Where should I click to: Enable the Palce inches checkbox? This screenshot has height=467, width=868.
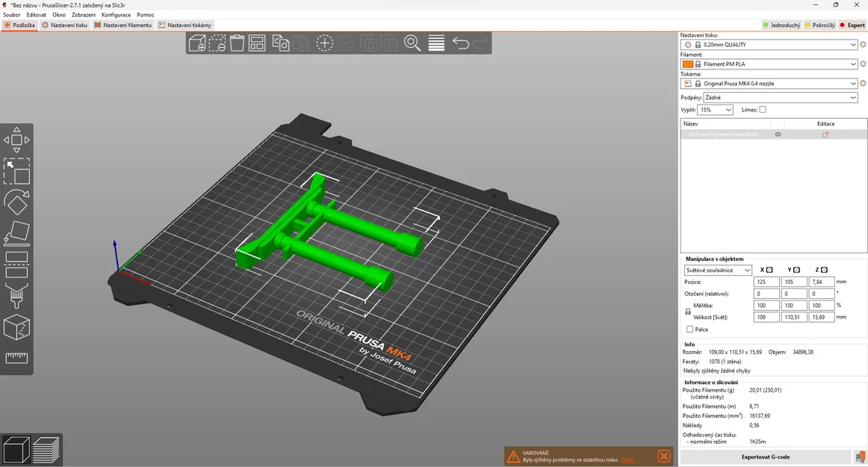[x=689, y=329]
